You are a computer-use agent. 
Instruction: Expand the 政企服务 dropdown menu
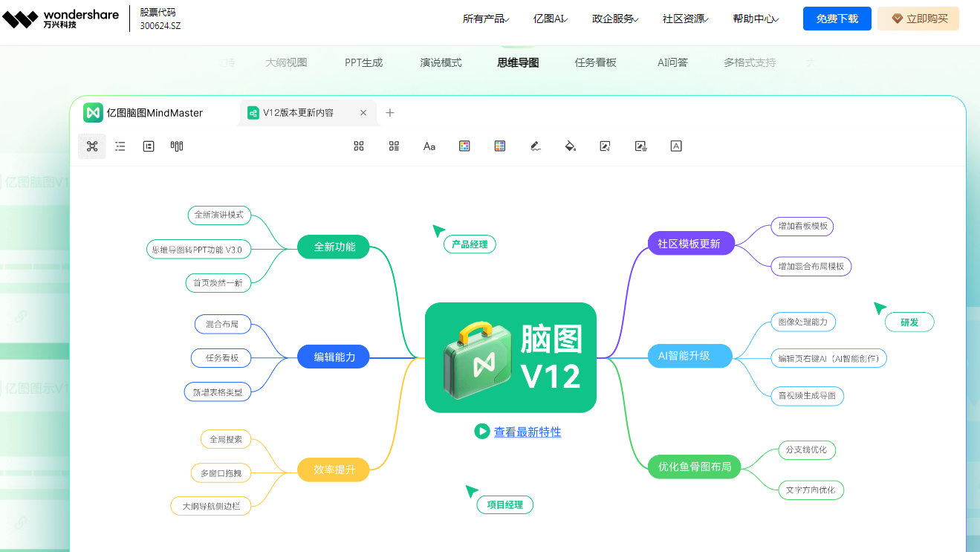pyautogui.click(x=616, y=19)
